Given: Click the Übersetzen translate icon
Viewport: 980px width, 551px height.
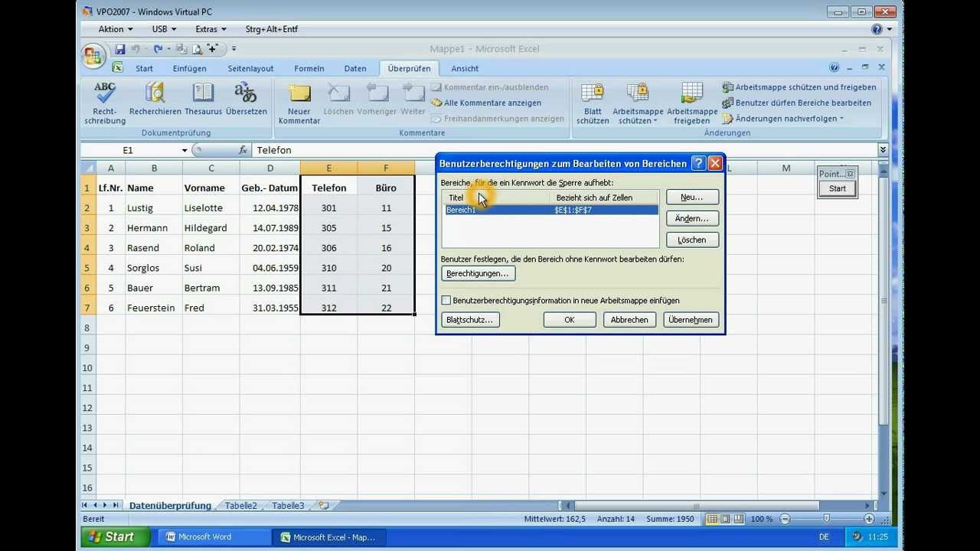Looking at the screenshot, I should tap(246, 99).
